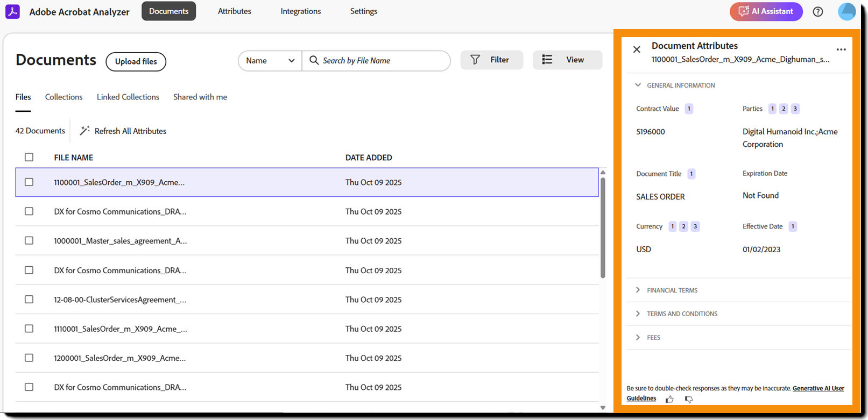
Task: Click the thumbs down feedback icon
Action: pyautogui.click(x=689, y=399)
